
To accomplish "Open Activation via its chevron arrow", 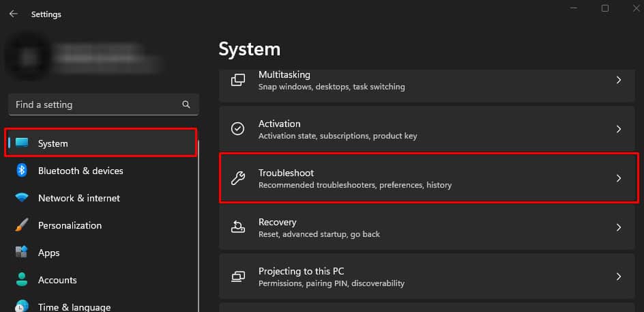I will coord(619,129).
